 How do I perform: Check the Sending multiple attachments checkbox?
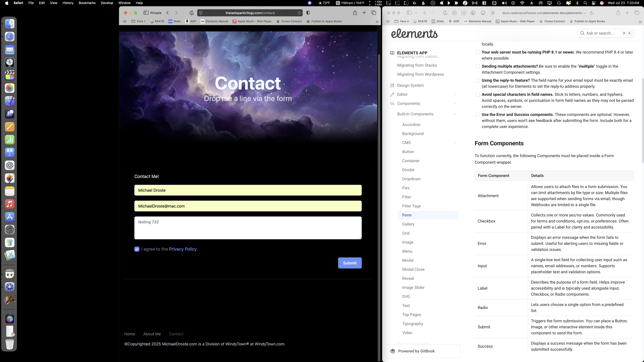[x=477, y=66]
